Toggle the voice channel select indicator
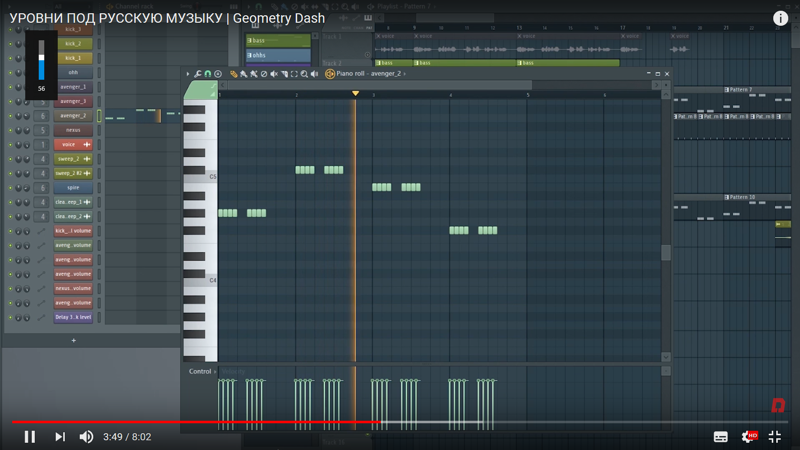The height and width of the screenshot is (450, 800). [x=99, y=144]
